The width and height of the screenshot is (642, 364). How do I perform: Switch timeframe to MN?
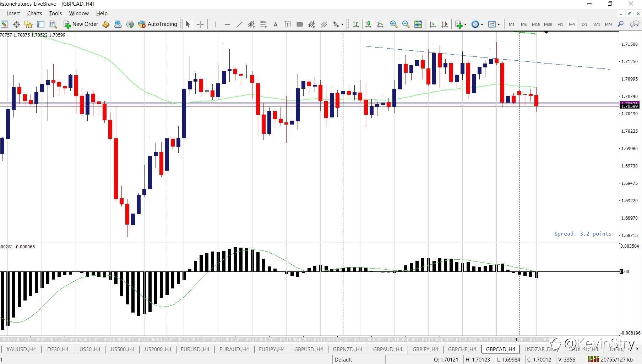point(608,24)
